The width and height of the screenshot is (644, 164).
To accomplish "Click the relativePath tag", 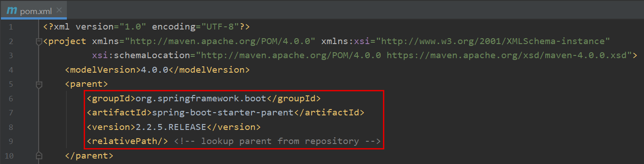I will click(x=128, y=141).
